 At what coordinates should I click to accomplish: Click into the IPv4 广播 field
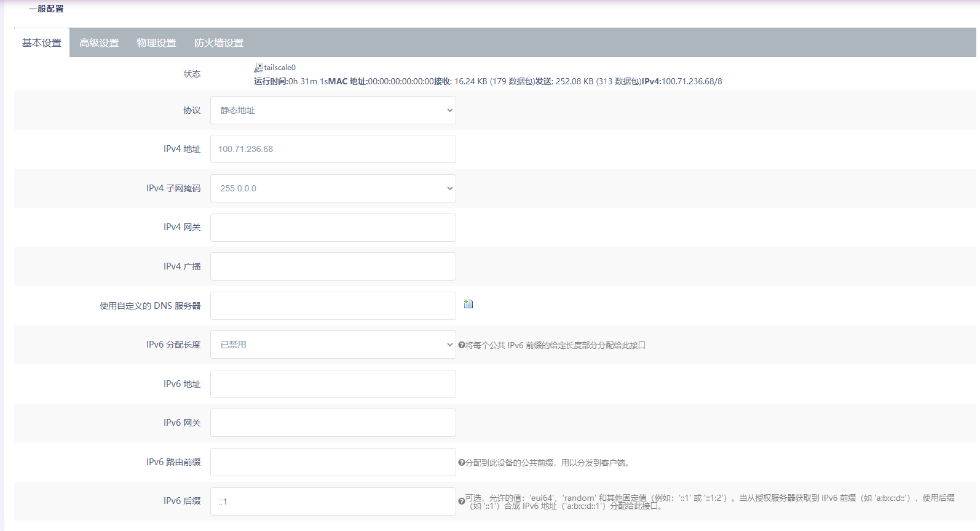333,266
